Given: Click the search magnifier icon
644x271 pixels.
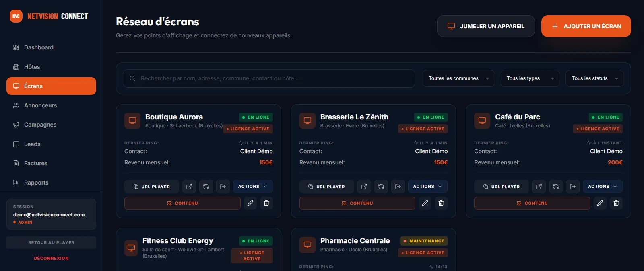Looking at the screenshot, I should coord(132,78).
